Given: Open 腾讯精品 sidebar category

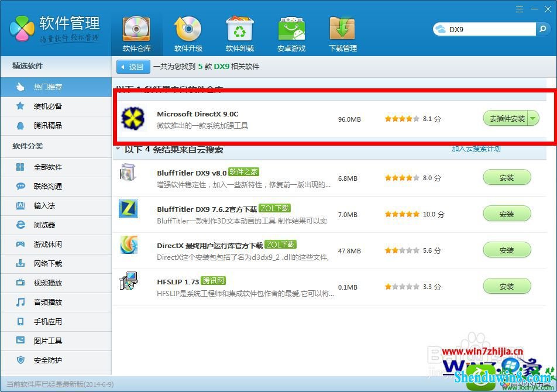Looking at the screenshot, I should click(x=56, y=125).
